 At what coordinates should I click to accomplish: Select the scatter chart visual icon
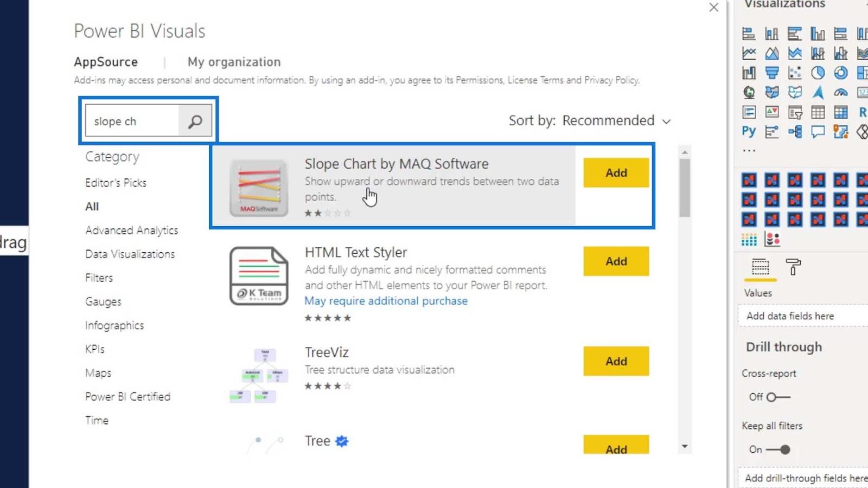(x=795, y=73)
